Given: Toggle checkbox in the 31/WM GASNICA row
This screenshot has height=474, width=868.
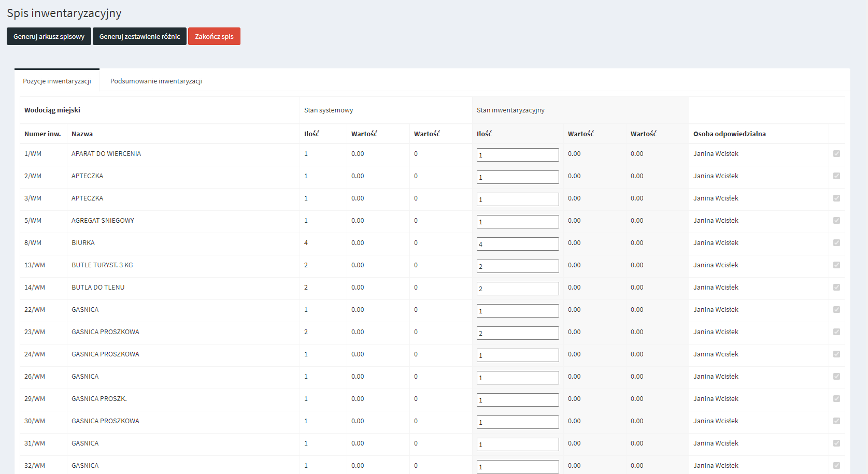Looking at the screenshot, I should [836, 443].
